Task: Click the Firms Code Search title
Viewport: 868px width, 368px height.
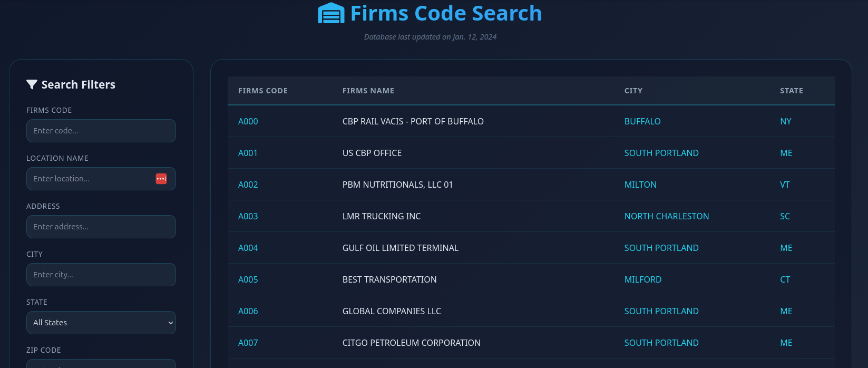Action: click(x=446, y=13)
